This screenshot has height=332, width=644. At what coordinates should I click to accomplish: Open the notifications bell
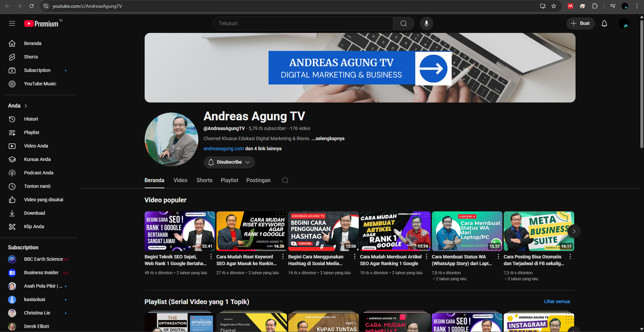[604, 24]
